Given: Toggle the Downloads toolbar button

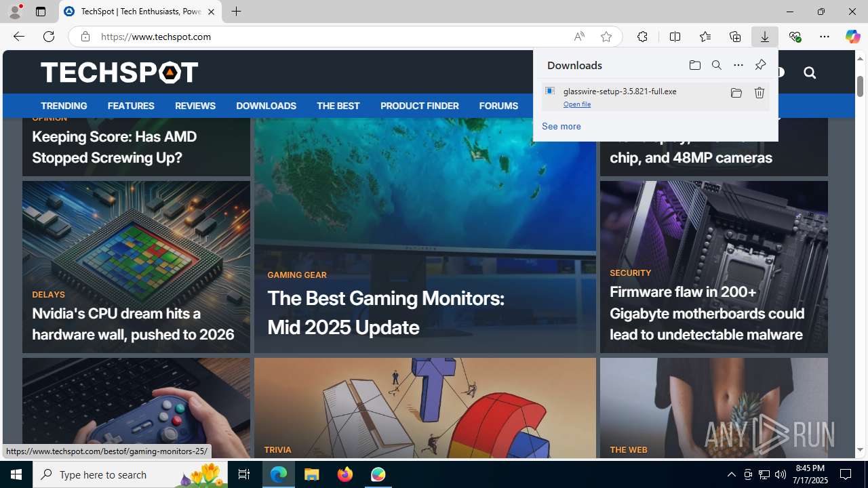Looking at the screenshot, I should (x=764, y=37).
